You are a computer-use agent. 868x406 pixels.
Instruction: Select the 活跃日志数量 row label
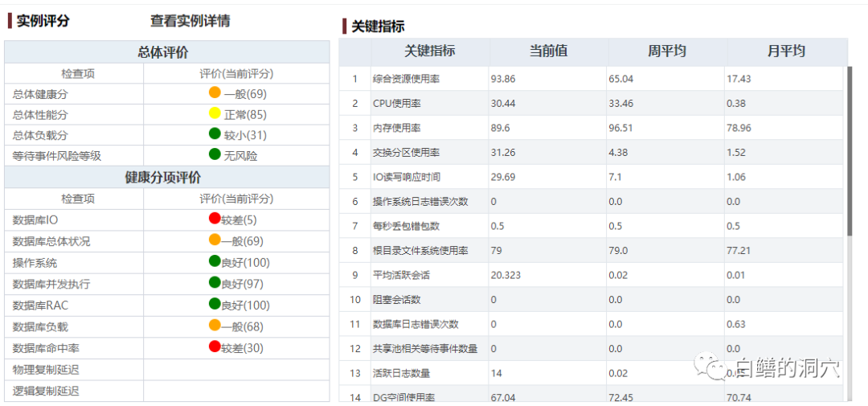coord(401,373)
